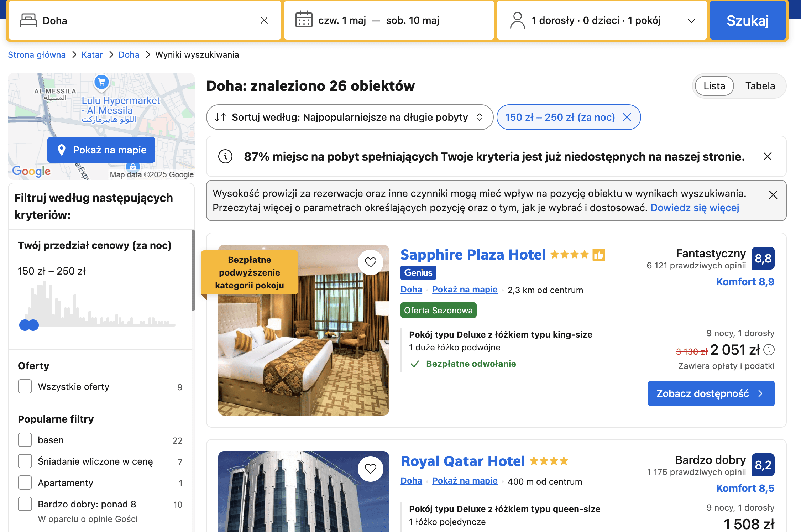Save Royal Qatar Hotel with heart icon

point(371,469)
